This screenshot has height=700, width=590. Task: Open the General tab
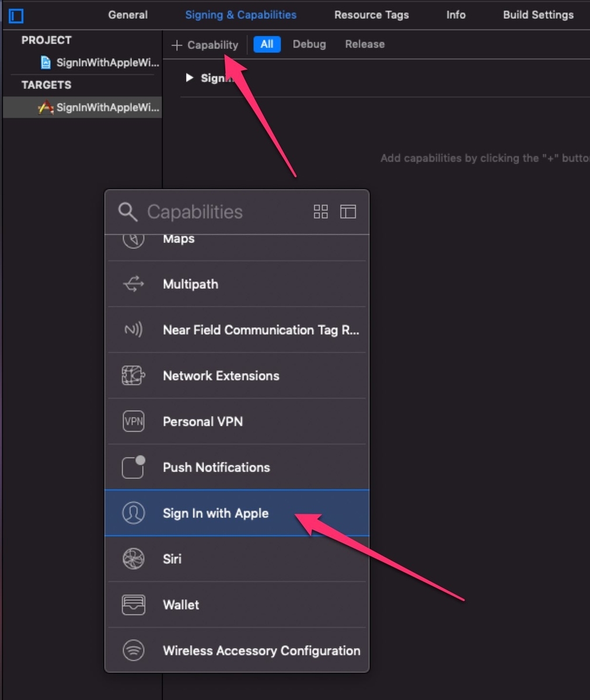(x=128, y=15)
